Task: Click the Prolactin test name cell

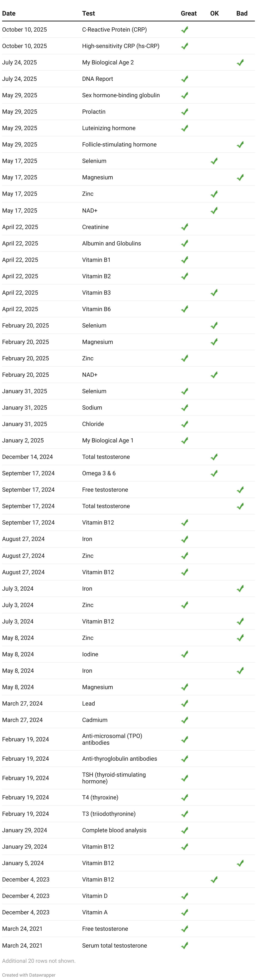Action: (94, 112)
